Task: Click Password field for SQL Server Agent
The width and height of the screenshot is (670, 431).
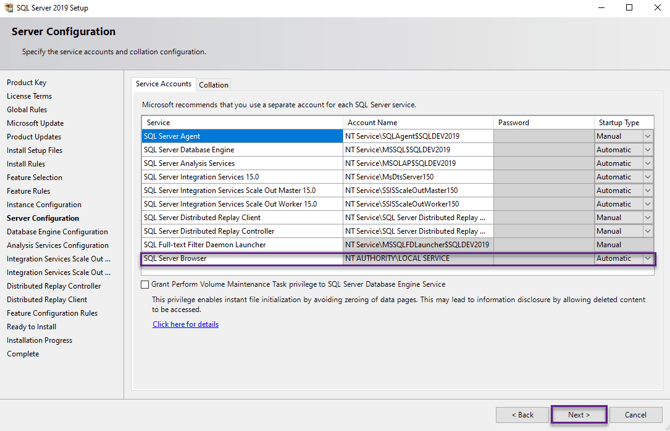Action: (x=543, y=136)
